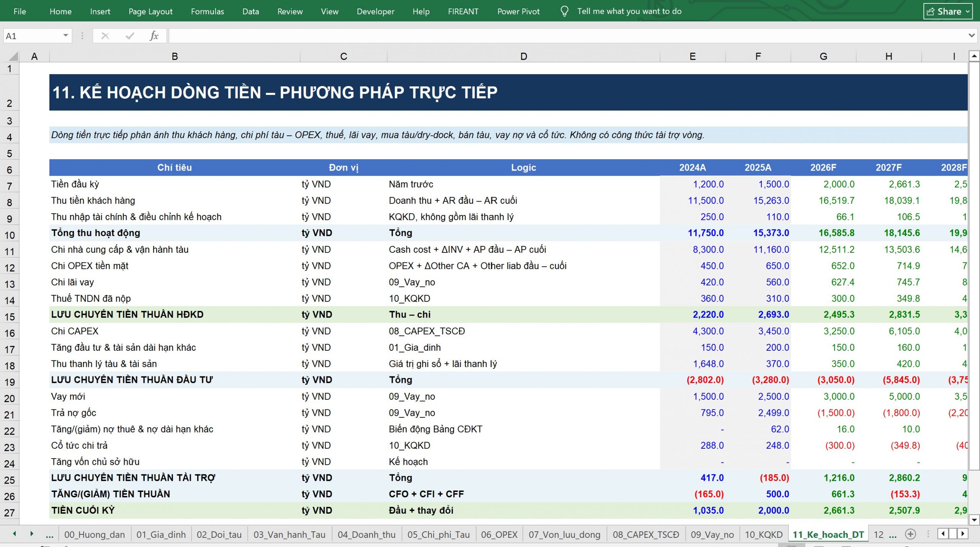Select row 27 by its row header
980x547 pixels.
10,513
